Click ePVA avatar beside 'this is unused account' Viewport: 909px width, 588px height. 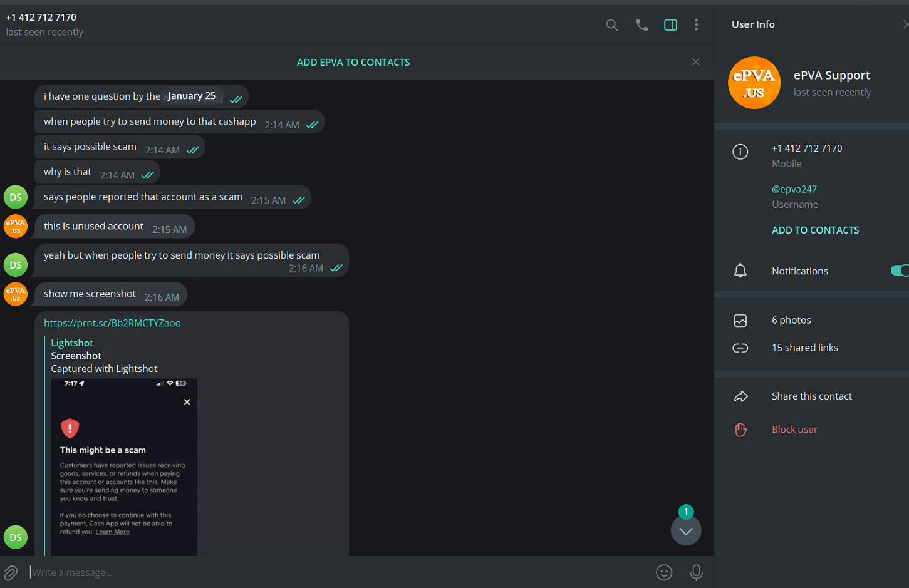click(16, 227)
